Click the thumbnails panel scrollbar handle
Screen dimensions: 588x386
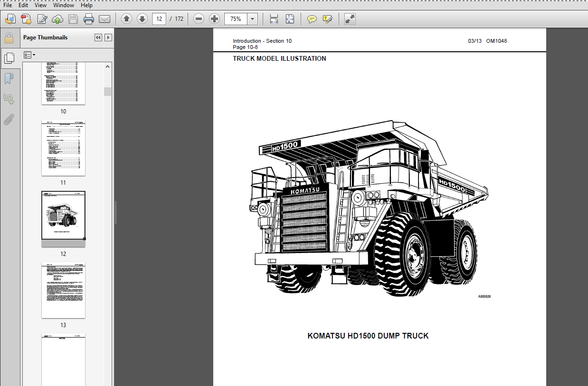point(108,92)
